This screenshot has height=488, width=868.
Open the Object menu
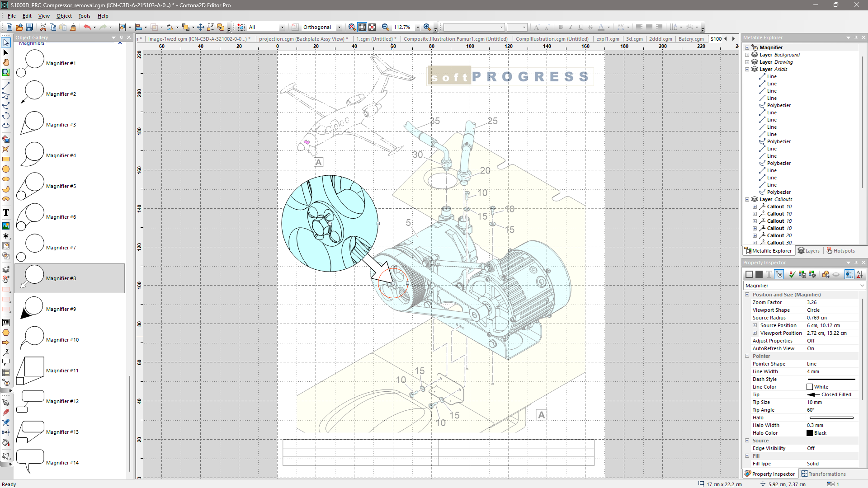[x=64, y=16]
